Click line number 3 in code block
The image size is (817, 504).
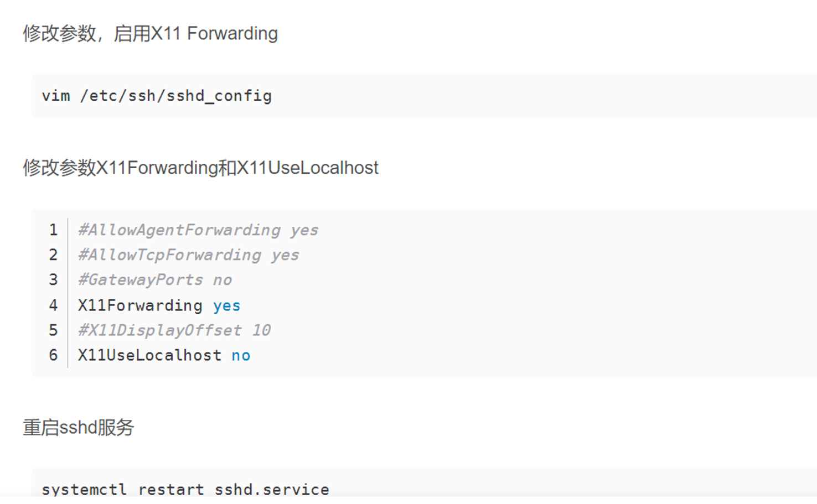pyautogui.click(x=53, y=280)
